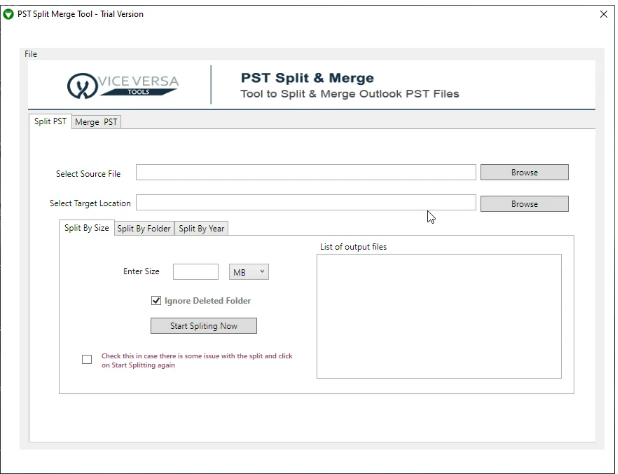Screen dimensions: 618x474
Task: Click the green app icon in title bar
Action: 9,13
